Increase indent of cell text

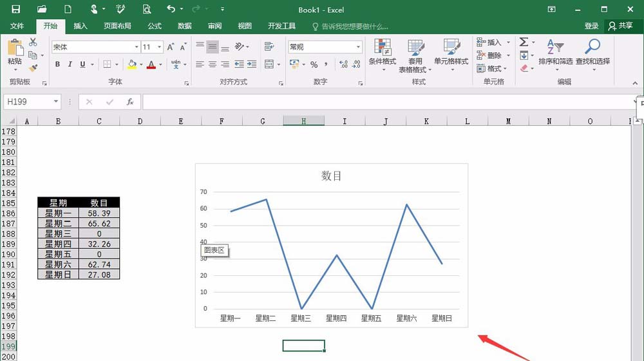252,64
